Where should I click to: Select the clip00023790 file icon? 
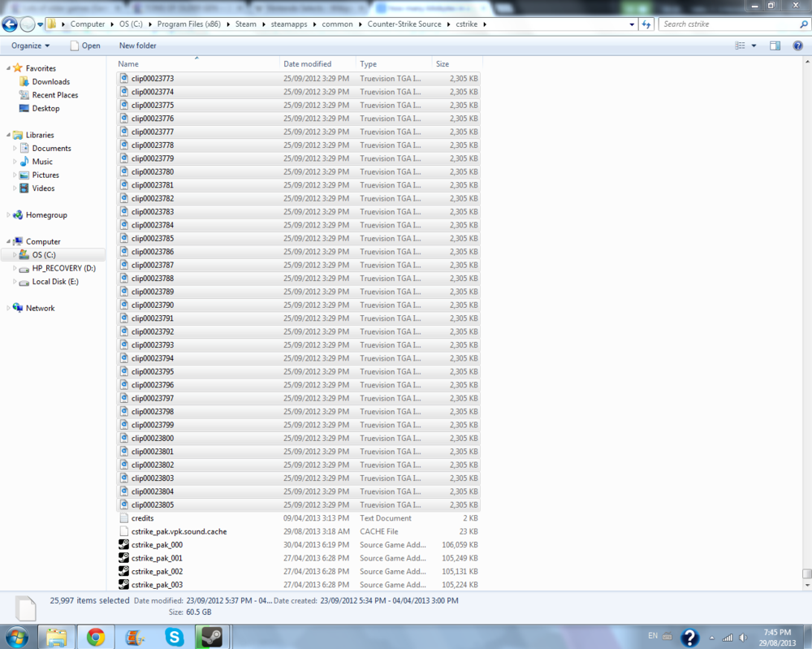(123, 305)
